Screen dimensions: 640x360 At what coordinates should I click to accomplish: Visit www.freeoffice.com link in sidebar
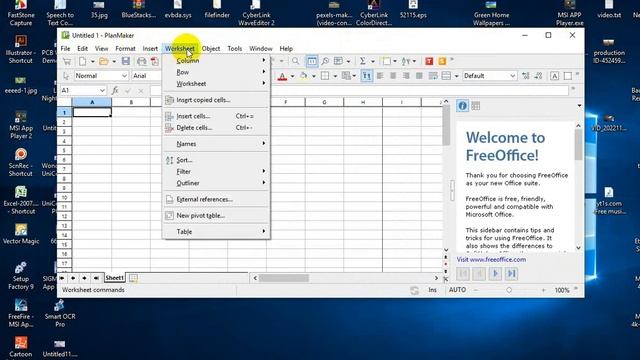tap(491, 260)
